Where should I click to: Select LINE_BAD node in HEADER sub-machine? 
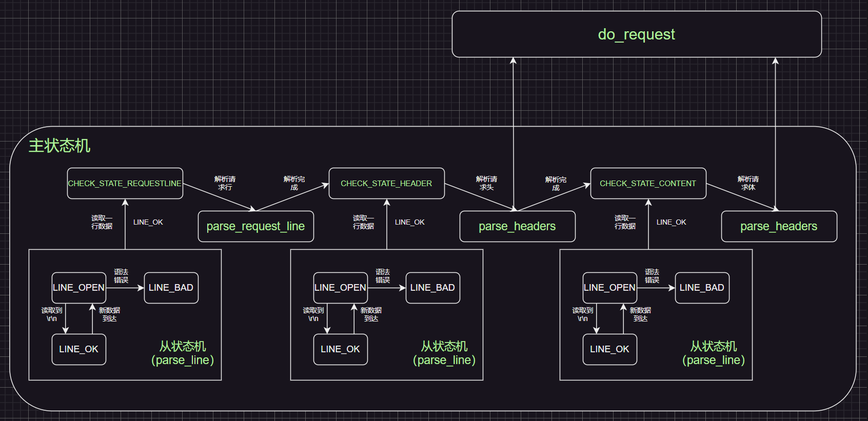point(433,288)
